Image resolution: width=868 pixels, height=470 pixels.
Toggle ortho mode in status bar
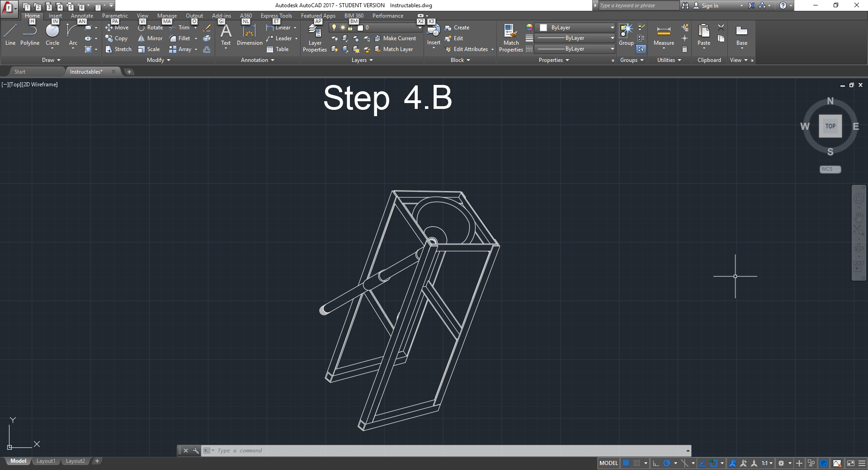point(656,463)
